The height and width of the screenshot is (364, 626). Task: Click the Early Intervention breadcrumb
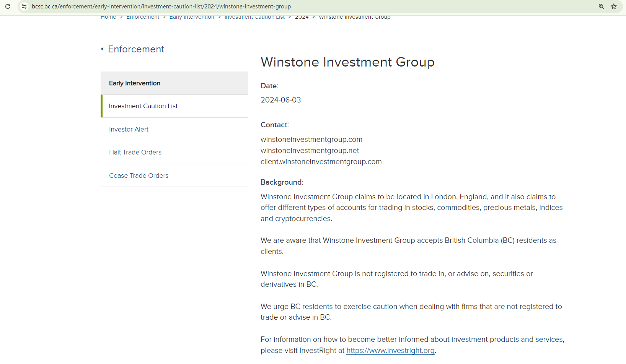pos(192,17)
